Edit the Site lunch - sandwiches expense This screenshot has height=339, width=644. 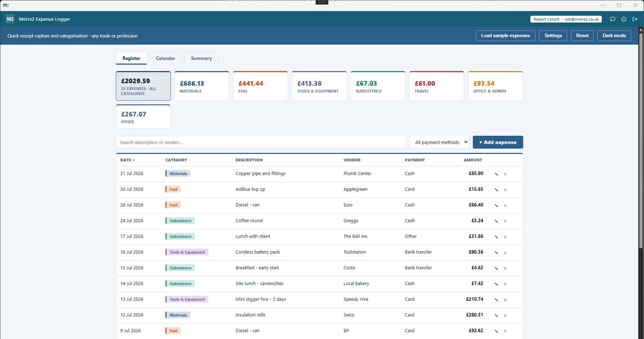click(x=496, y=284)
